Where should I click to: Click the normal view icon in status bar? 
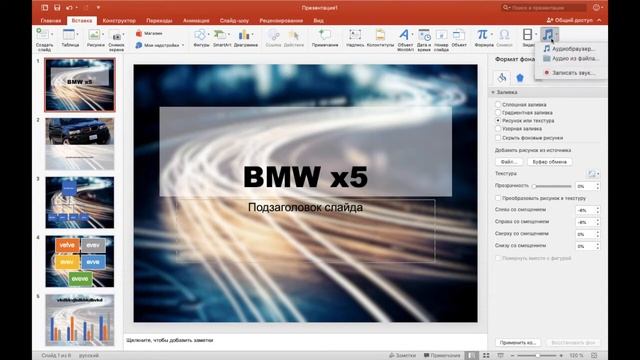pyautogui.click(x=471, y=356)
